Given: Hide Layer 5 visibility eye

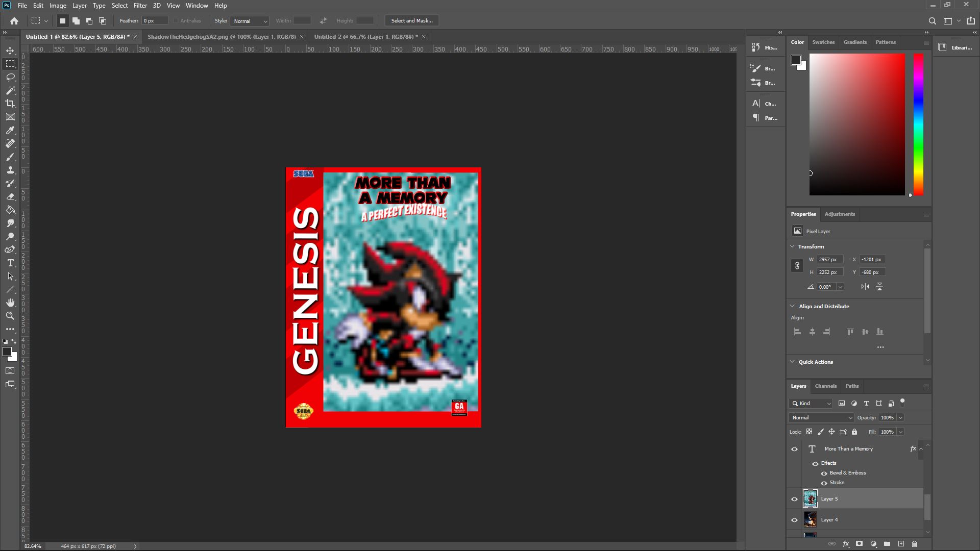Looking at the screenshot, I should 794,499.
